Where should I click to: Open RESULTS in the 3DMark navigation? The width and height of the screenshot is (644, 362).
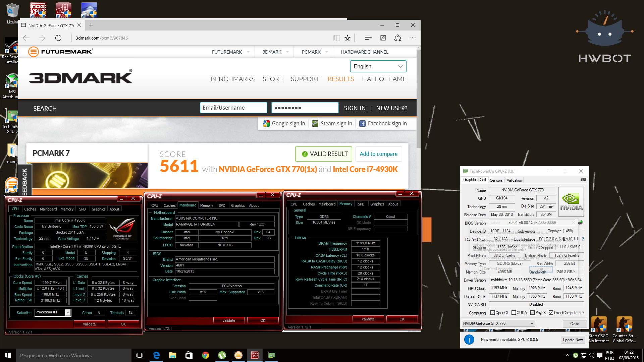[x=341, y=79]
